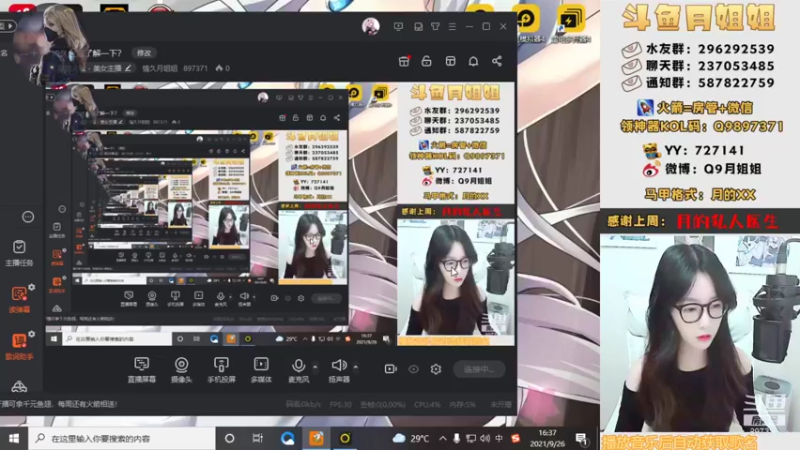Click the FPS:30 status readout
Screen dimensions: 800x450
pyautogui.click(x=341, y=404)
